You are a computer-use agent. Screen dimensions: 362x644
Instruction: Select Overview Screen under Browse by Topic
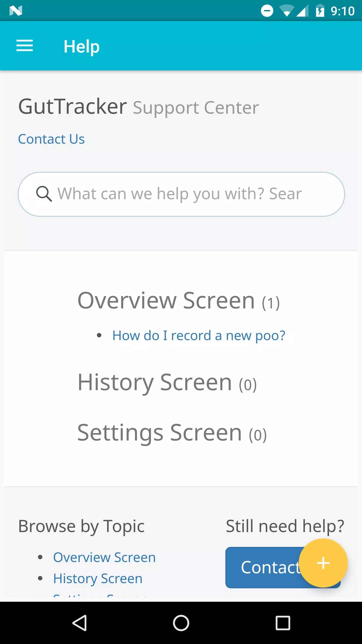(x=104, y=557)
